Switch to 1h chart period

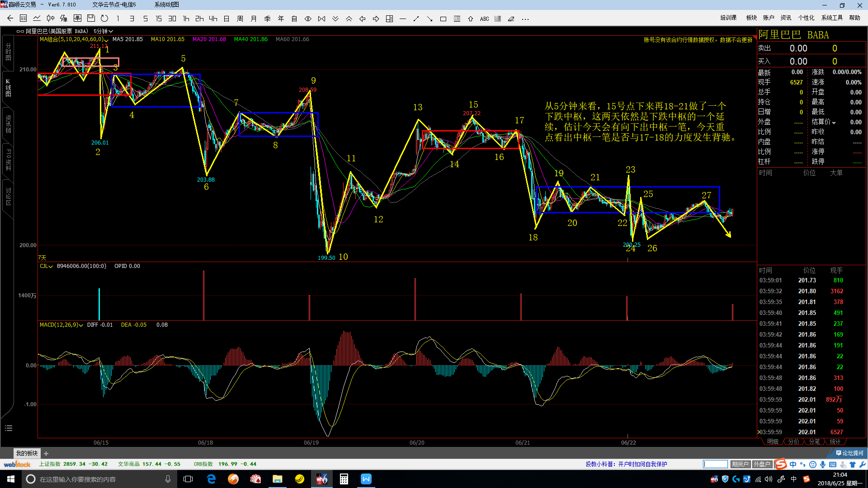(x=186, y=19)
